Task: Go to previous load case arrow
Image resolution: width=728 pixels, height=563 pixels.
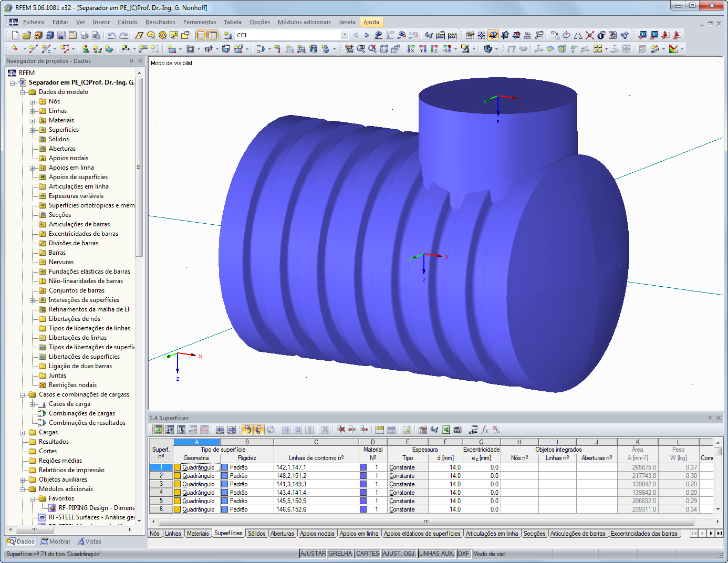Action: (x=356, y=35)
